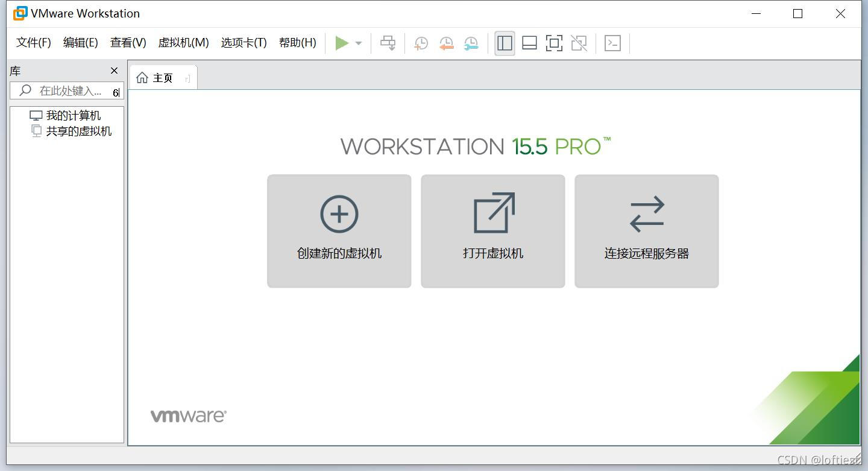Click 创建新的虚拟机 button

click(x=339, y=231)
